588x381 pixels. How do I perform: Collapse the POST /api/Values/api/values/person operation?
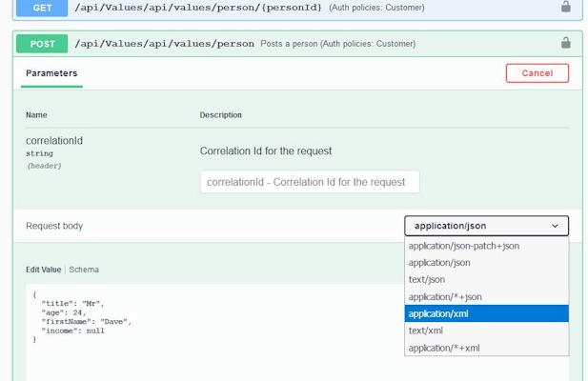click(297, 44)
